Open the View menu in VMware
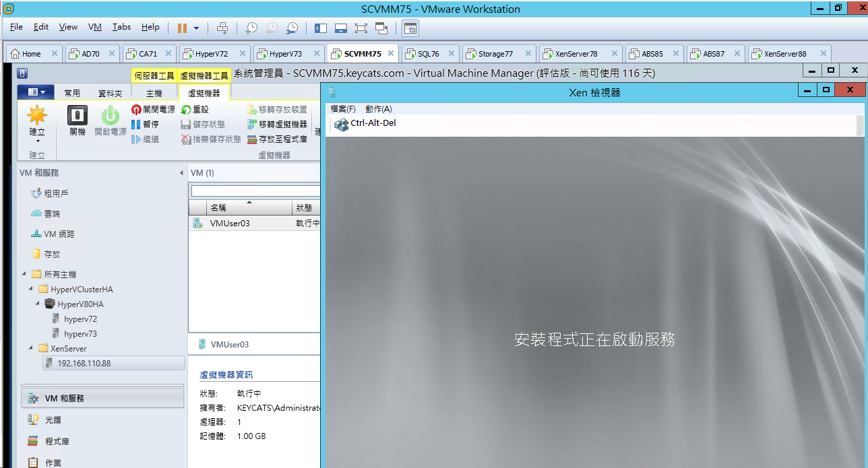Image resolution: width=868 pixels, height=468 pixels. tap(68, 27)
